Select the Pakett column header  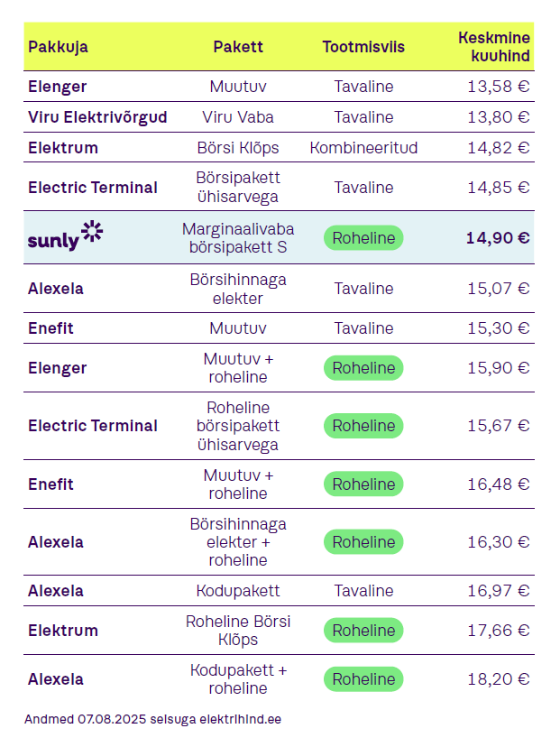pos(238,47)
